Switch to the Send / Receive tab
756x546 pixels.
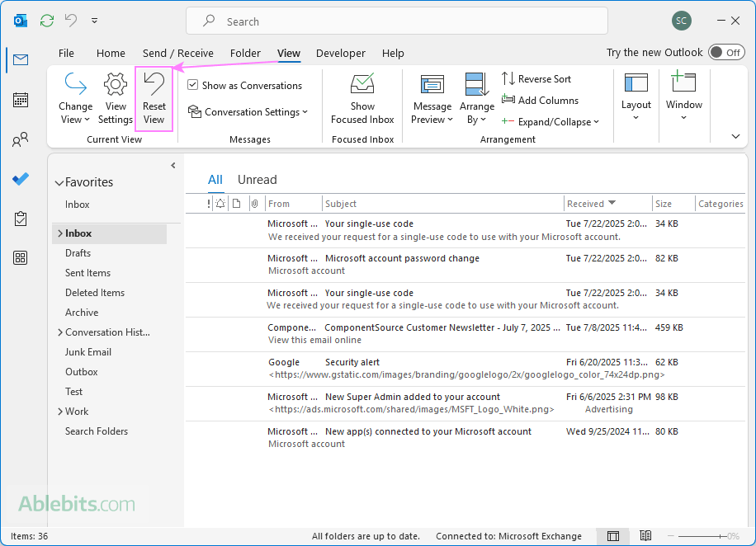178,53
